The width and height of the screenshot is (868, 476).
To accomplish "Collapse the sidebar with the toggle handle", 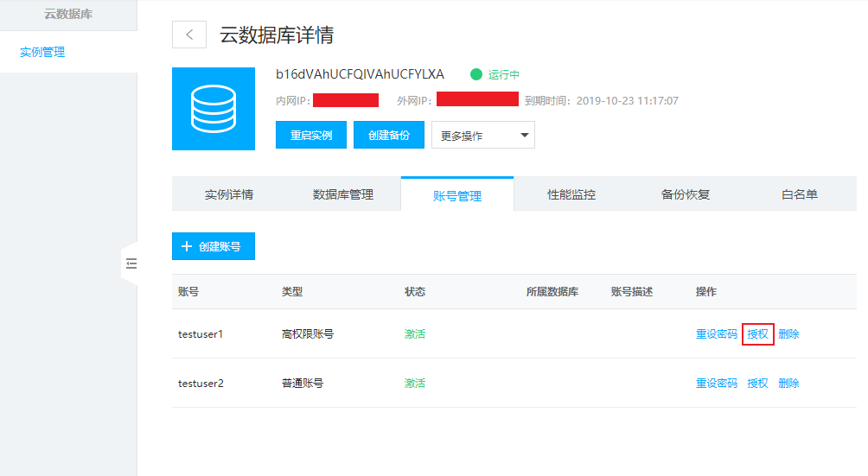I will [131, 263].
